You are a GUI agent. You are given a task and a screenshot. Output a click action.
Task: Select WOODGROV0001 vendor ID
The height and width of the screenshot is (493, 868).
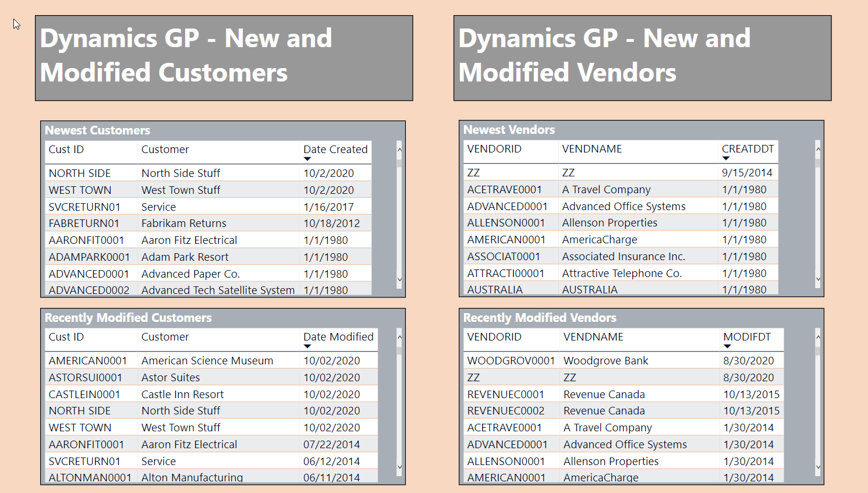coord(511,361)
